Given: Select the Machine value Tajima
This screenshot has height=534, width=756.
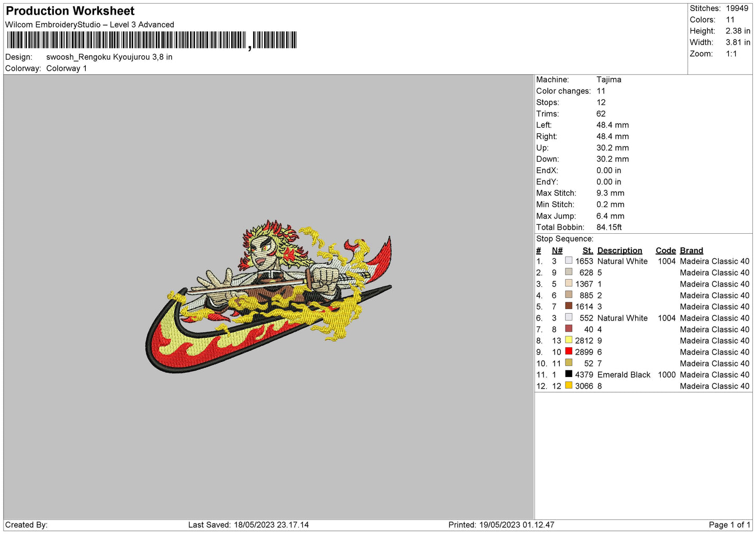Looking at the screenshot, I should 608,79.
